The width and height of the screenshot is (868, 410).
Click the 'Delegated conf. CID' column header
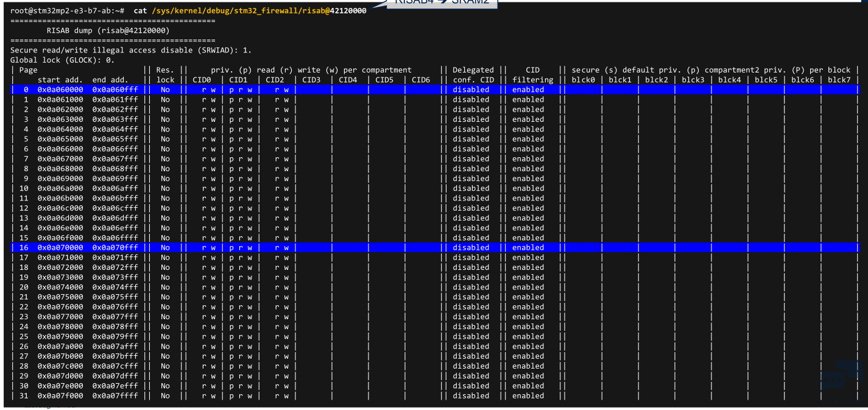(x=473, y=75)
